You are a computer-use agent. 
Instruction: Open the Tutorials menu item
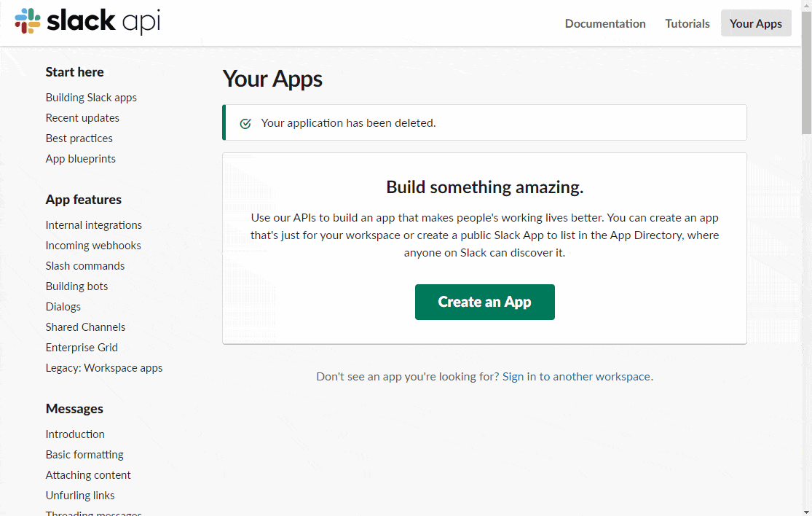tap(687, 23)
